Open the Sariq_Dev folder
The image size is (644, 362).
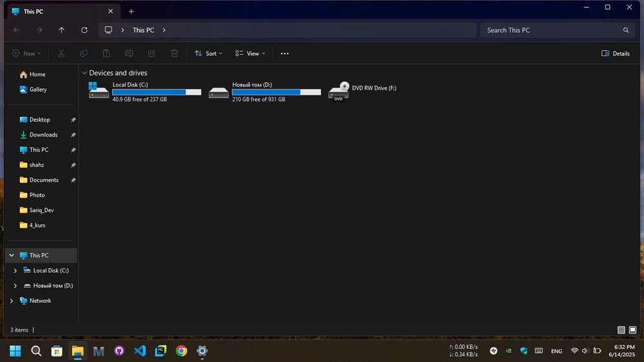(x=37, y=210)
